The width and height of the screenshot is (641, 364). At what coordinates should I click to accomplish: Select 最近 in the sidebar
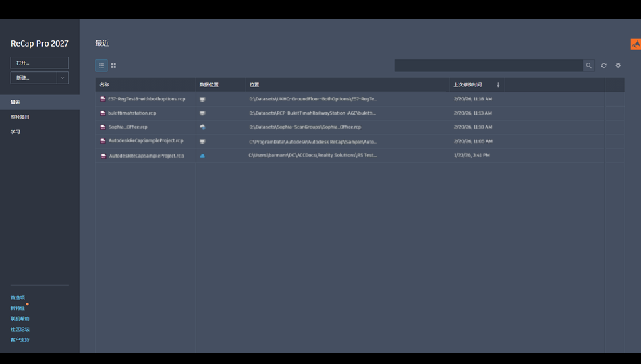point(40,102)
